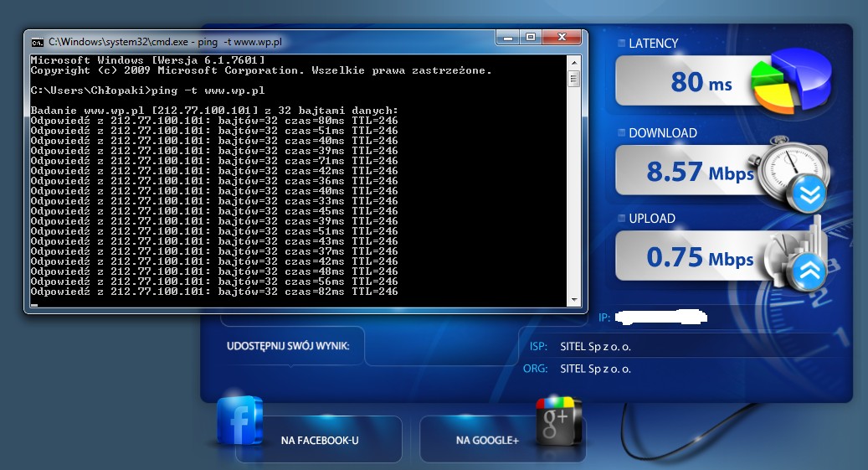The height and width of the screenshot is (470, 868).
Task: Click the 'Badanie www.wp.pl' line
Action: coord(214,111)
